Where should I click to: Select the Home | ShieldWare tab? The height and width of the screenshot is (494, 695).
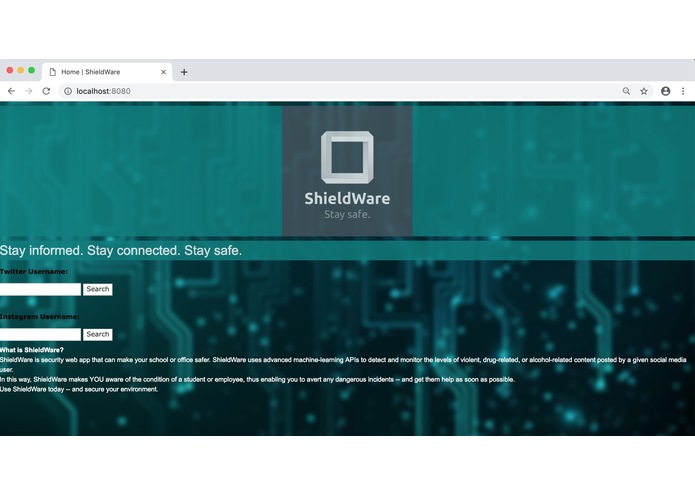tap(107, 72)
